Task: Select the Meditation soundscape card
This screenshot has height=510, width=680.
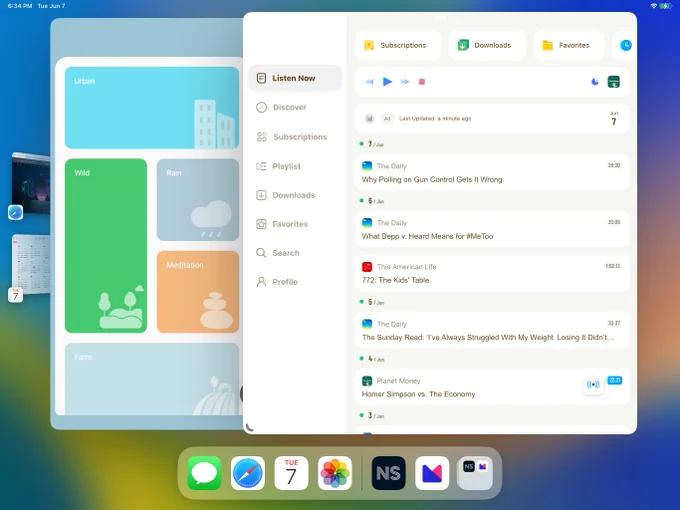Action: coord(198,292)
